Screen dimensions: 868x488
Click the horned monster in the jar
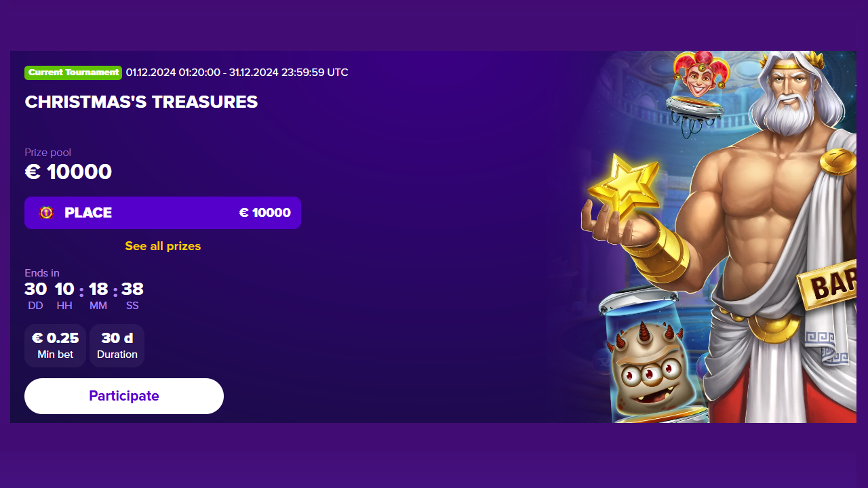[644, 366]
